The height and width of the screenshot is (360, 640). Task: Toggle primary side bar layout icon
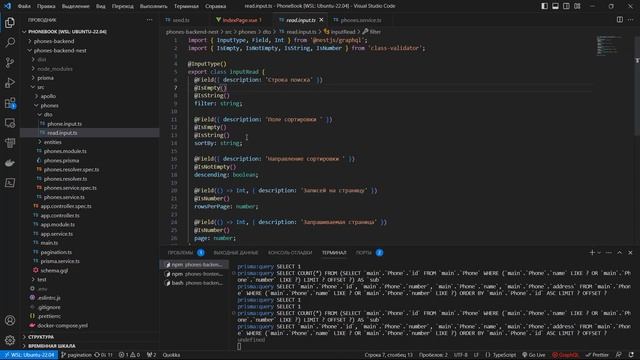pos(544,6)
